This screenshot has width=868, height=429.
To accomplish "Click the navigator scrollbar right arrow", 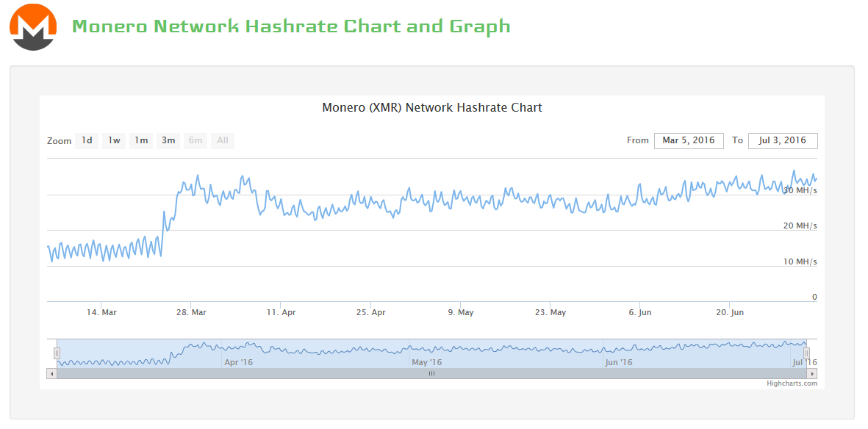I will 813,374.
